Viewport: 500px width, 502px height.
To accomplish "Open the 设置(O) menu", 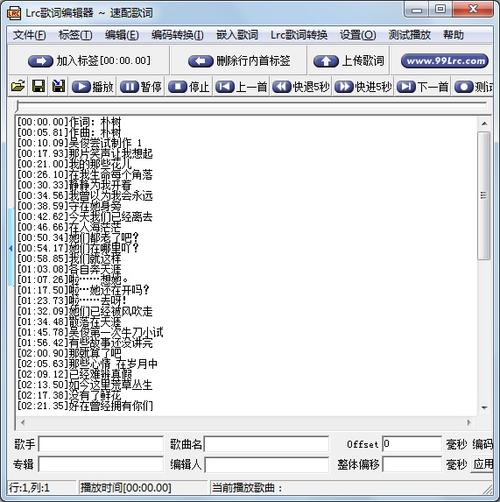I will [x=358, y=35].
